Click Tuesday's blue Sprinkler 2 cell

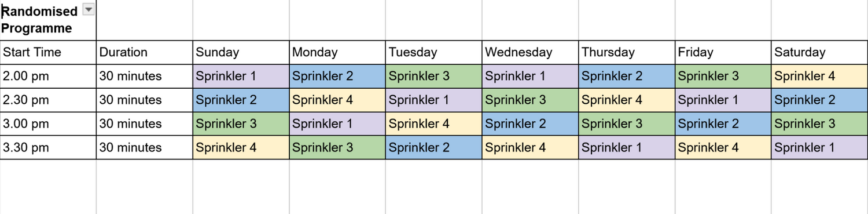point(434,147)
